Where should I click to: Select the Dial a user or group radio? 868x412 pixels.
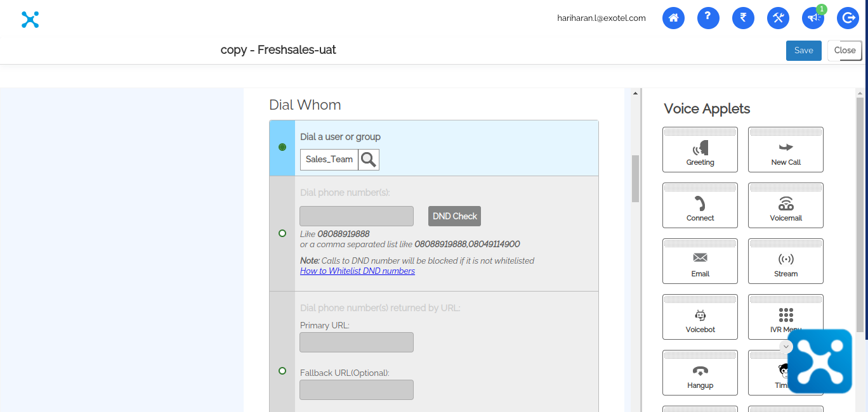(x=282, y=147)
